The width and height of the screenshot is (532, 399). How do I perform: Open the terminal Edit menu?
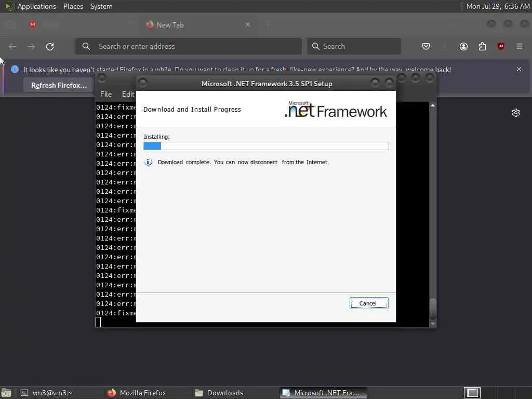(128, 94)
